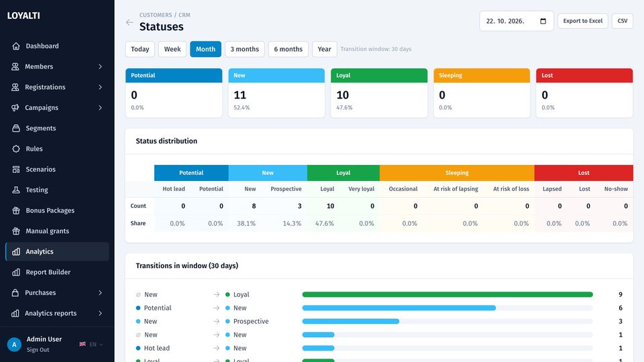Click the Segments icon in sidebar
This screenshot has height=362, width=644.
coord(16,128)
